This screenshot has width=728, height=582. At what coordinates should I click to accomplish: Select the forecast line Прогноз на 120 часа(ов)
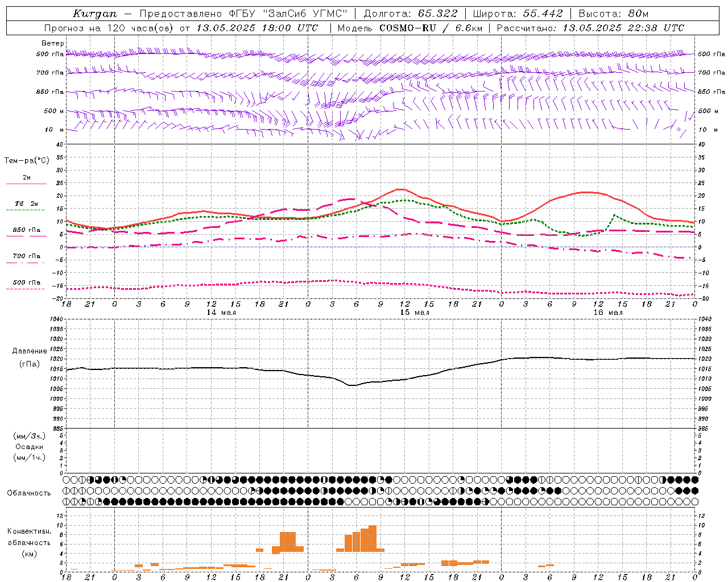[110, 28]
